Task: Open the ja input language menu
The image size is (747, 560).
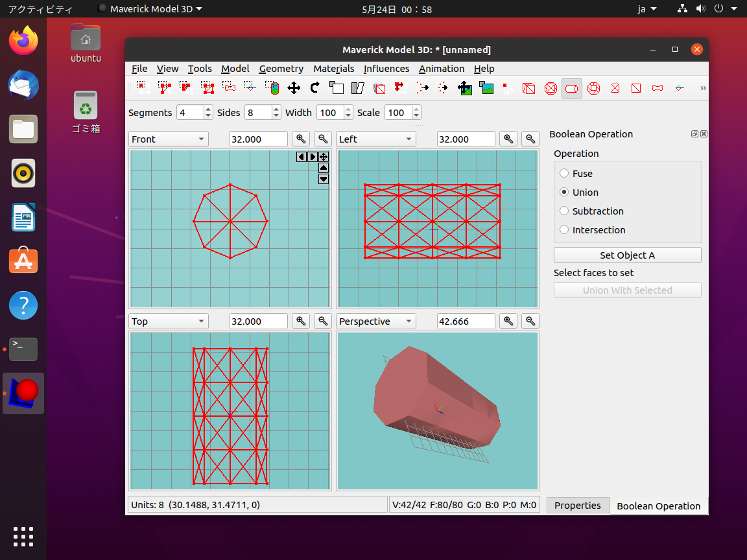Action: click(x=647, y=9)
